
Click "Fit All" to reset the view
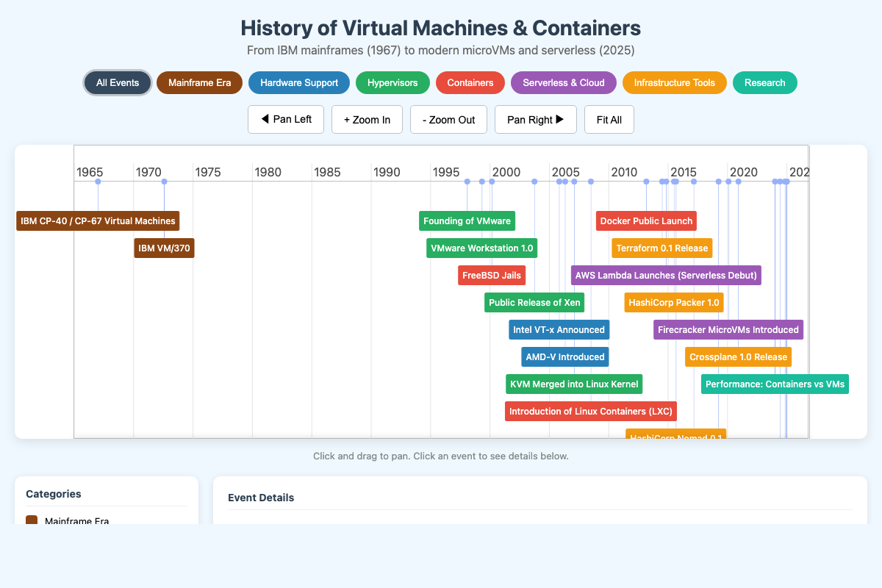click(609, 119)
